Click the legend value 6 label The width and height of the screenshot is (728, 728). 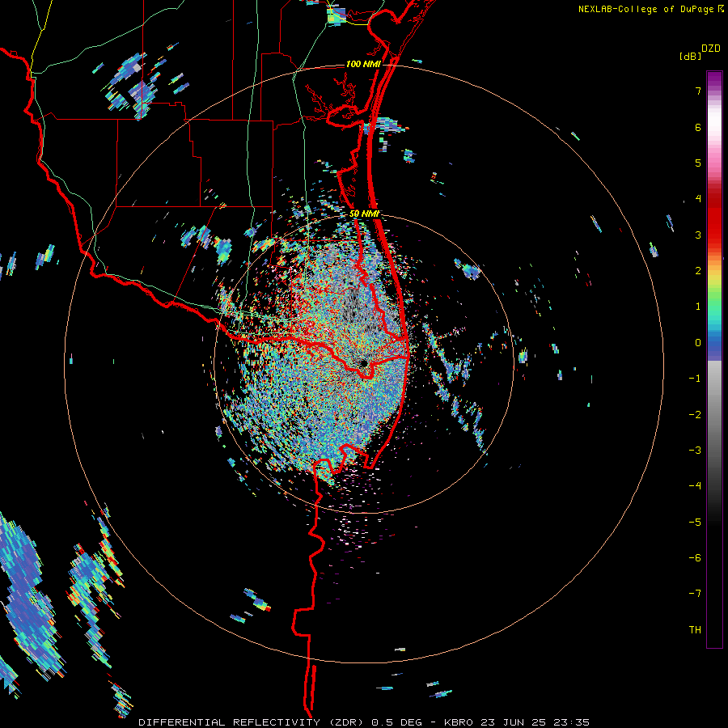(698, 127)
